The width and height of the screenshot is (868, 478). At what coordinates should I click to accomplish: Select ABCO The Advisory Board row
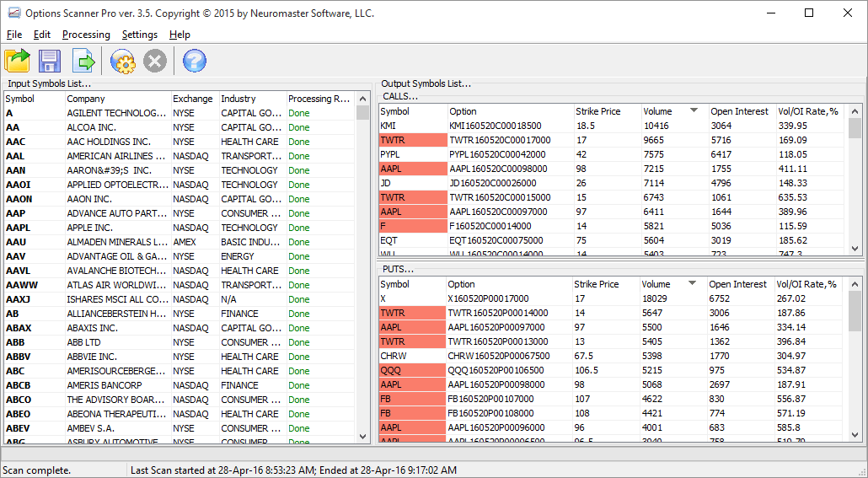coord(179,400)
